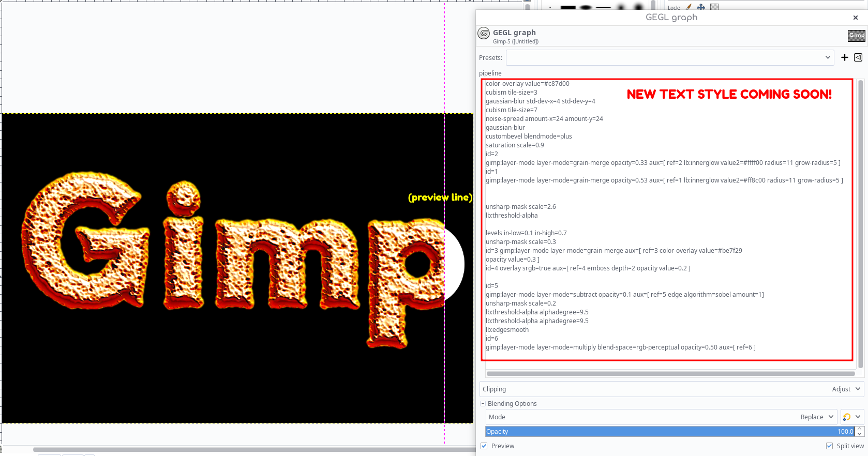This screenshot has width=868, height=456.
Task: Click the Gimp layer preview thumbnail in dialog header
Action: (x=857, y=36)
